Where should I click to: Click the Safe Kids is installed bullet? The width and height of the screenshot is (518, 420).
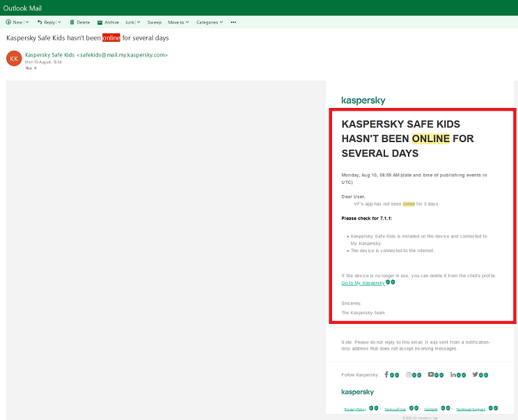pos(418,240)
